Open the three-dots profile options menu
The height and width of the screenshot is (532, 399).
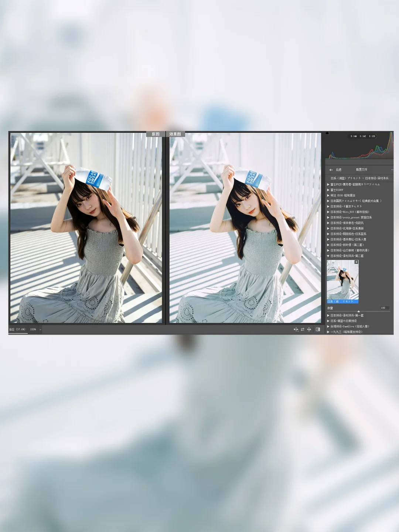click(x=392, y=170)
